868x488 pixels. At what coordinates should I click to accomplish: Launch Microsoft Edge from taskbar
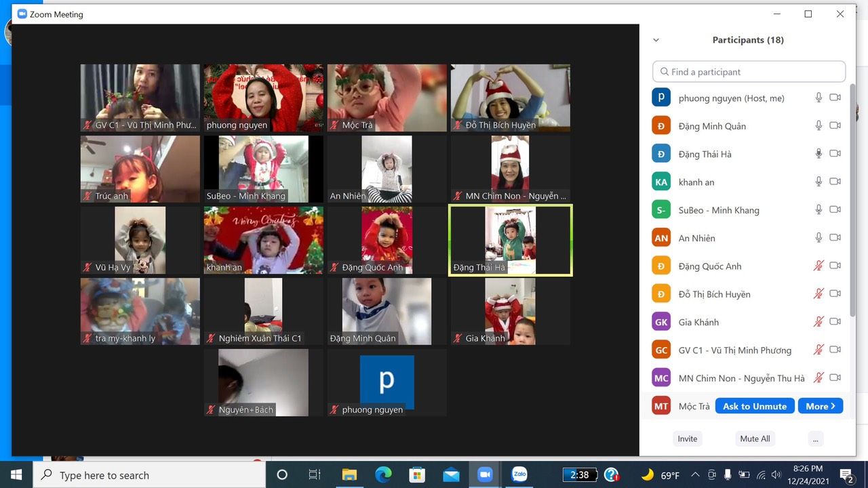(383, 474)
